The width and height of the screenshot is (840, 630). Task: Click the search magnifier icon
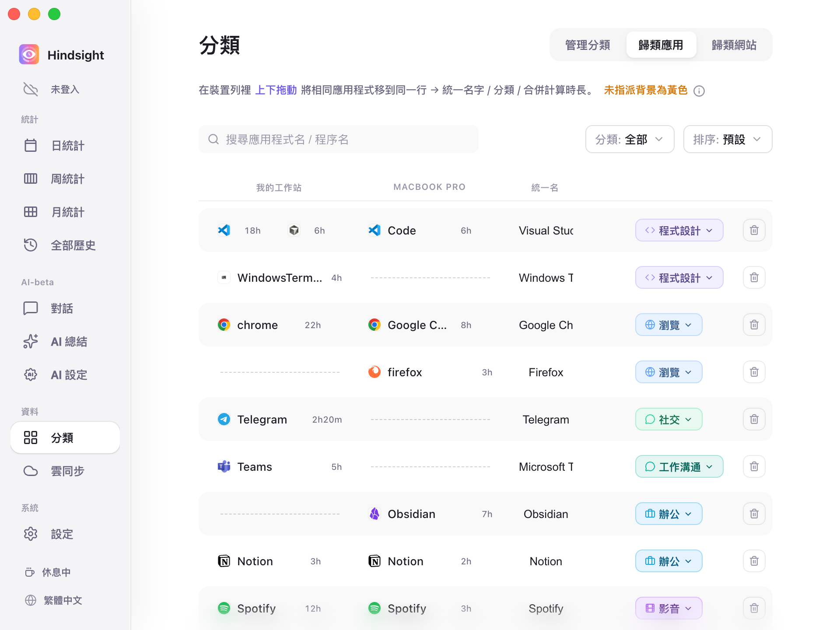[213, 139]
